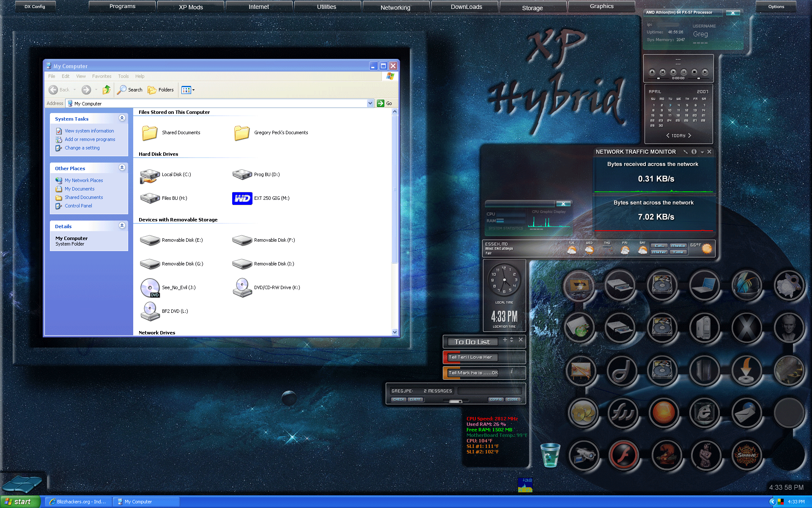
Task: Open the Local Disk (C:) drive
Action: tap(165, 175)
